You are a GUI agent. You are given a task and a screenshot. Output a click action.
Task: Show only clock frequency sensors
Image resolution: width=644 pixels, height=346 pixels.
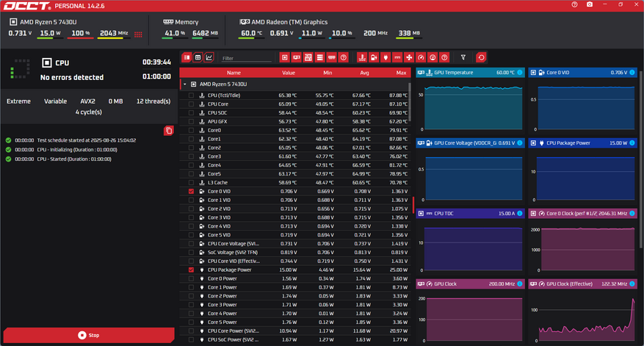tap(421, 57)
